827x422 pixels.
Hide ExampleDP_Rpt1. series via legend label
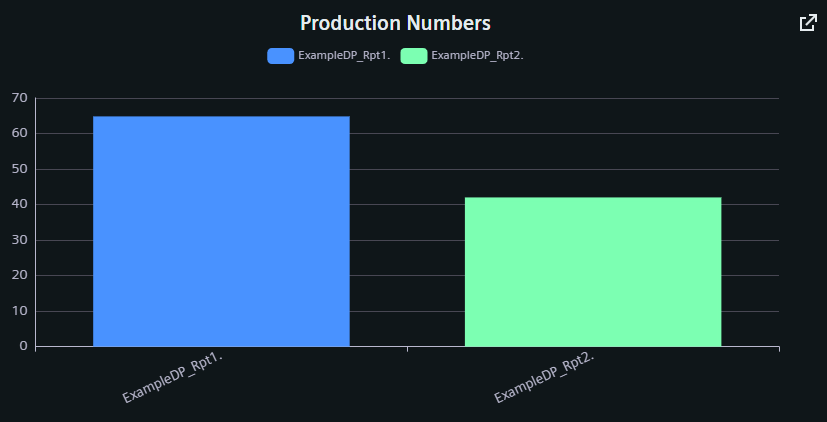tap(343, 56)
